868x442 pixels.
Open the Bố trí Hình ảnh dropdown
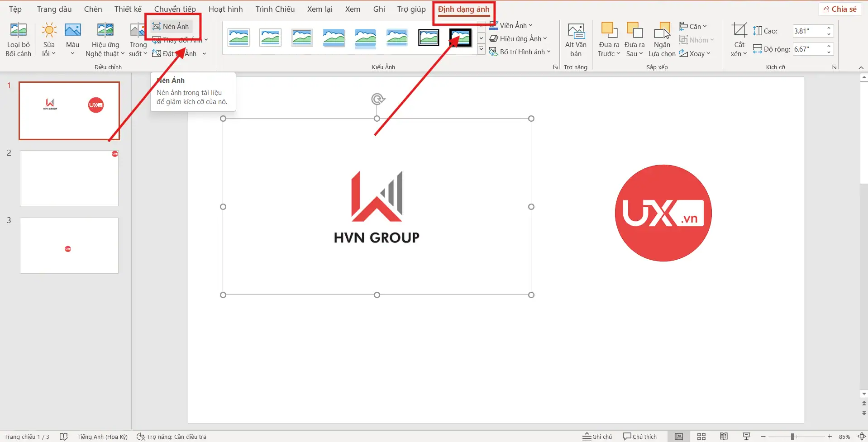[x=520, y=52]
